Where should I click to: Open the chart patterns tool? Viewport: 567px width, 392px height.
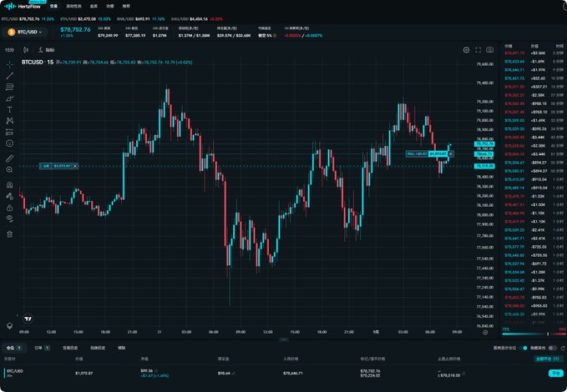(10, 121)
